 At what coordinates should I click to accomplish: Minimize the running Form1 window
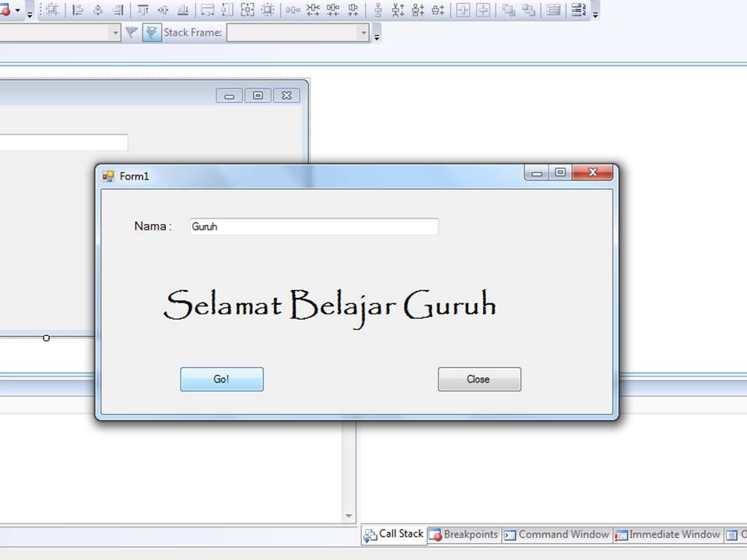537,173
